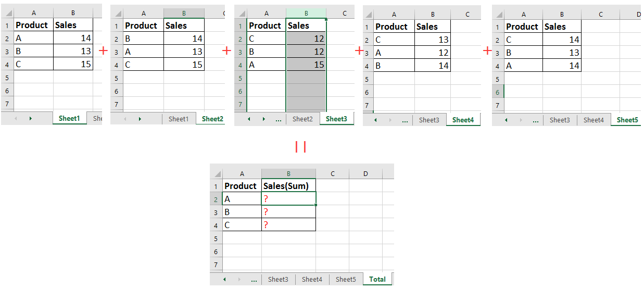
Task: Click highlighted column B header in the Sheet3 table
Action: click(x=306, y=14)
